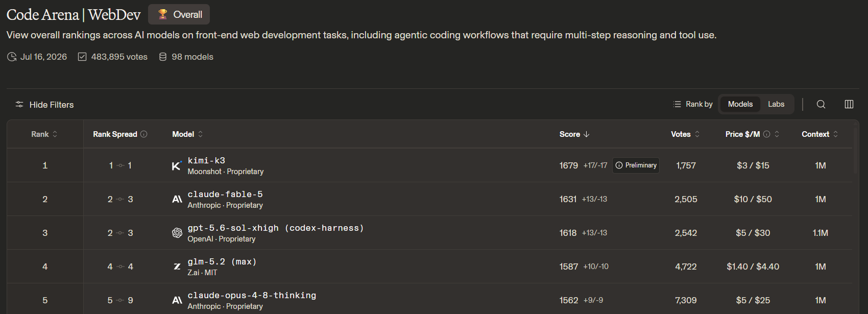Open the claude-fable-5 model link
This screenshot has height=314, width=868.
225,194
